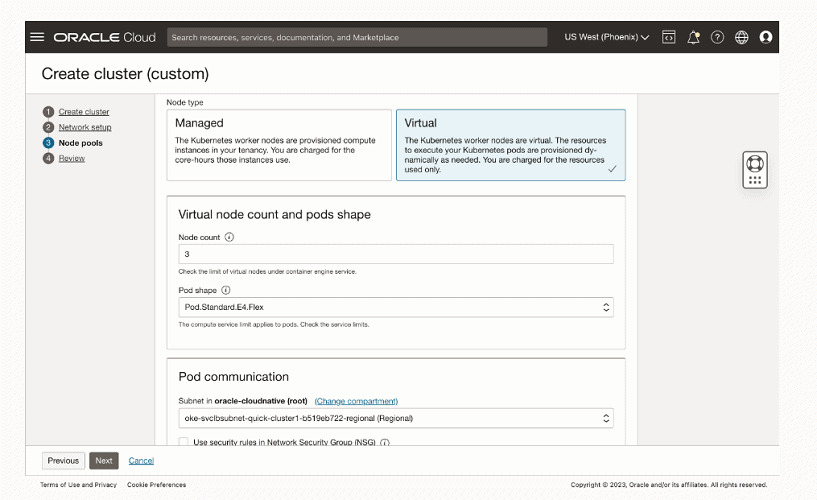This screenshot has height=500, width=817.
Task: Open the user profile menu
Action: pos(766,37)
